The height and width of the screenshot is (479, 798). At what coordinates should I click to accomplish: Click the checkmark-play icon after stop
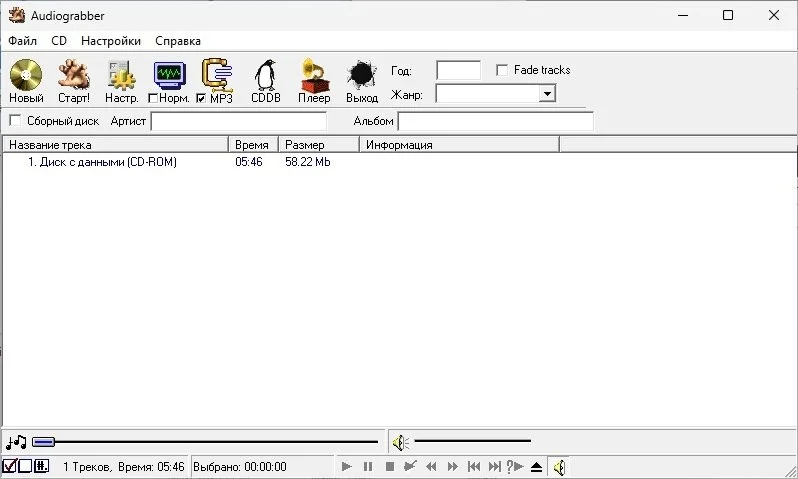point(410,466)
